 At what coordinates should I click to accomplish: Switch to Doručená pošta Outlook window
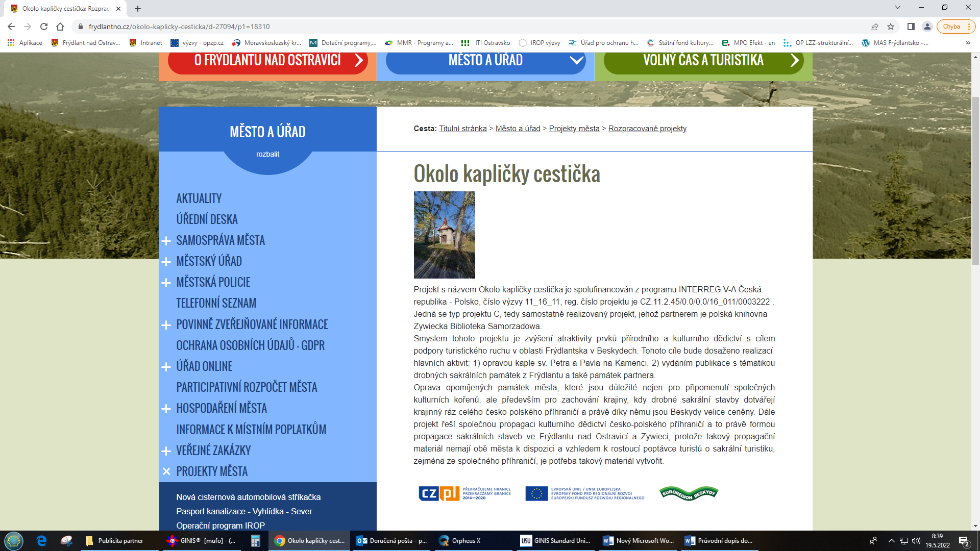[391, 541]
